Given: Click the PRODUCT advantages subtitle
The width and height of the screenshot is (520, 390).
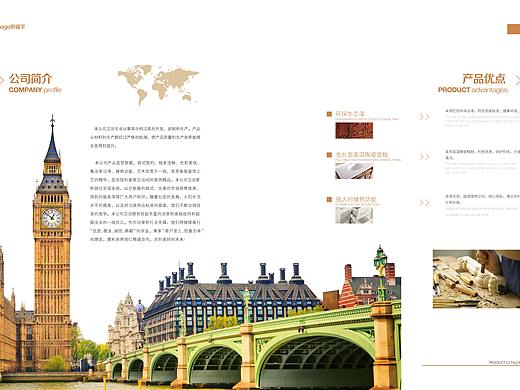Looking at the screenshot, I should click(x=473, y=90).
